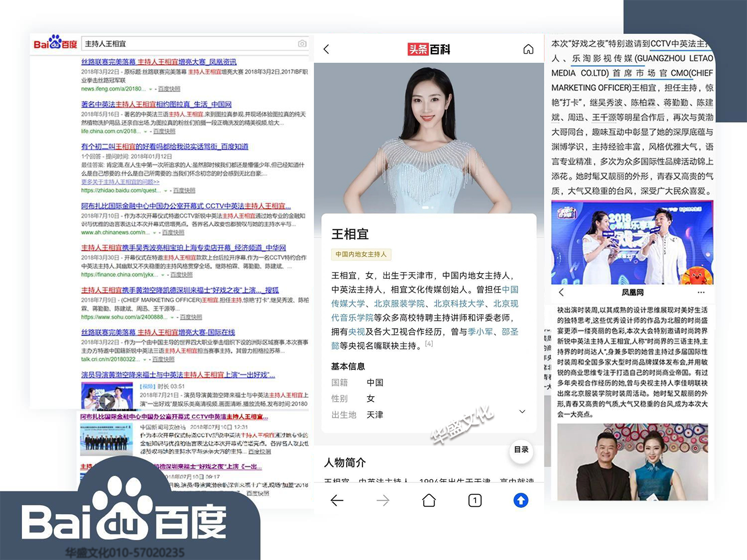Play the video thumbnail in Baidu results
The width and height of the screenshot is (747, 560).
[107, 396]
